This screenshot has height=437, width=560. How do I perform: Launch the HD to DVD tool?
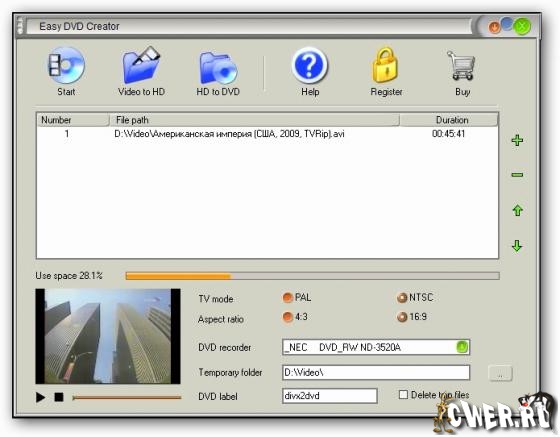pos(218,67)
